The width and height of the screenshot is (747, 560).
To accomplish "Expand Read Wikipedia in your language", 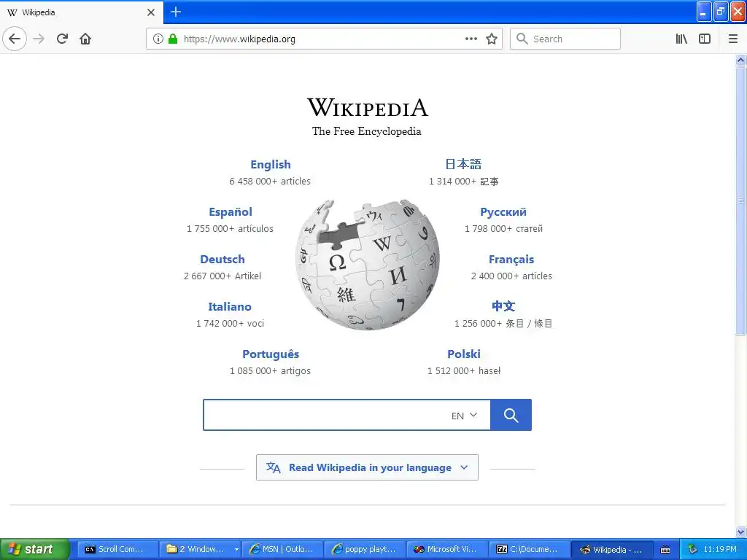I will tap(368, 467).
